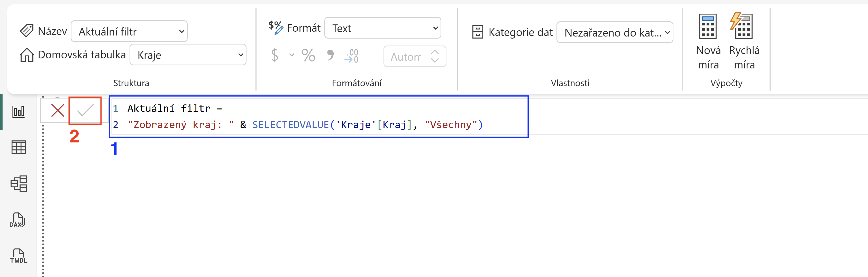Click the Domovská tabulka home icon

click(x=27, y=55)
